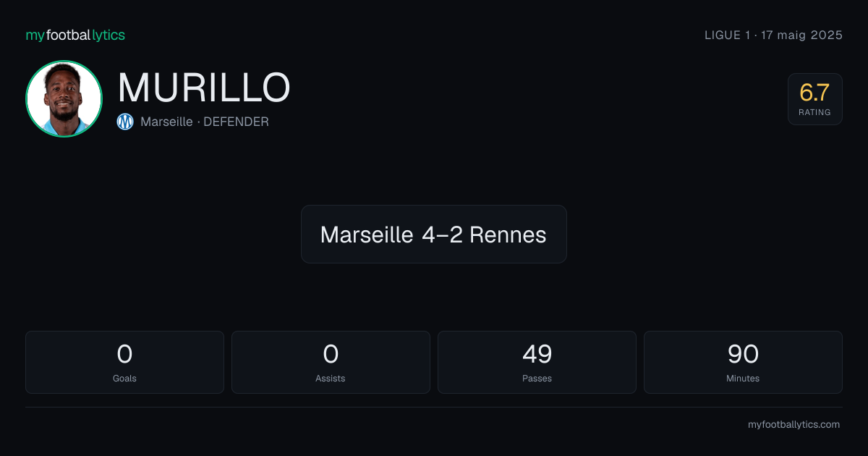Click the Marseille team name text
The width and height of the screenshot is (868, 456).
tap(166, 122)
